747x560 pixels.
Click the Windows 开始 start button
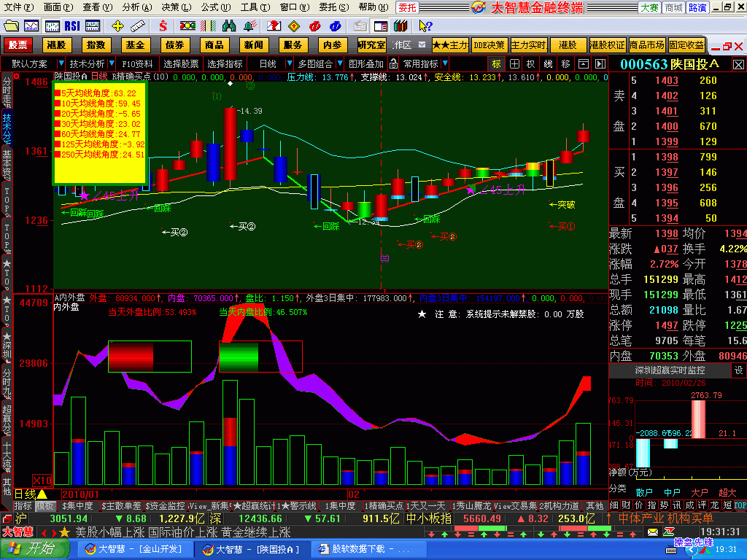tap(35, 549)
